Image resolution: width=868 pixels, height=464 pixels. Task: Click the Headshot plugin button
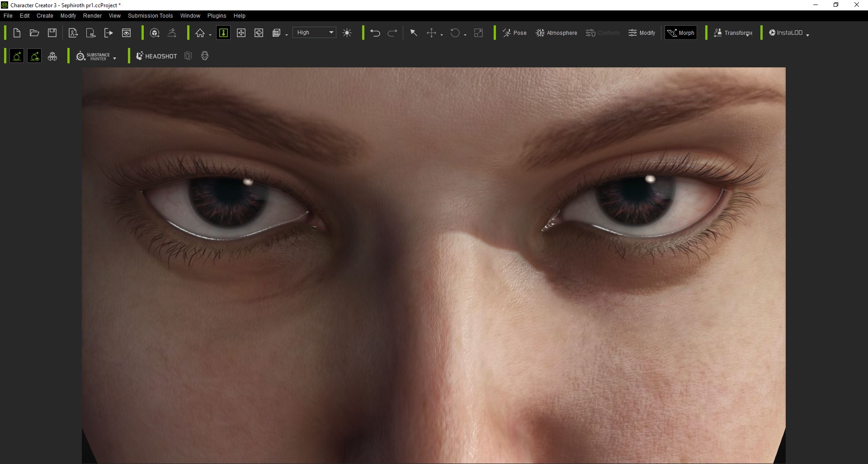pos(156,56)
